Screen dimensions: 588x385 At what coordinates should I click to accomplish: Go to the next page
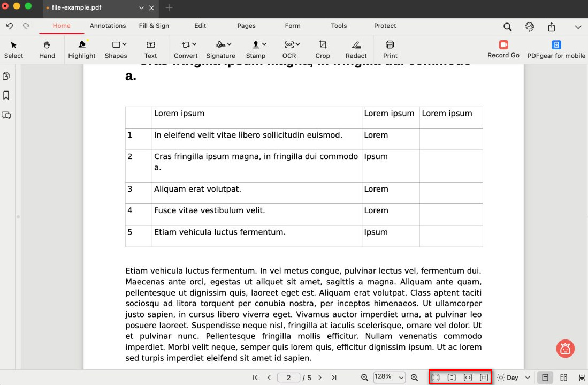320,378
